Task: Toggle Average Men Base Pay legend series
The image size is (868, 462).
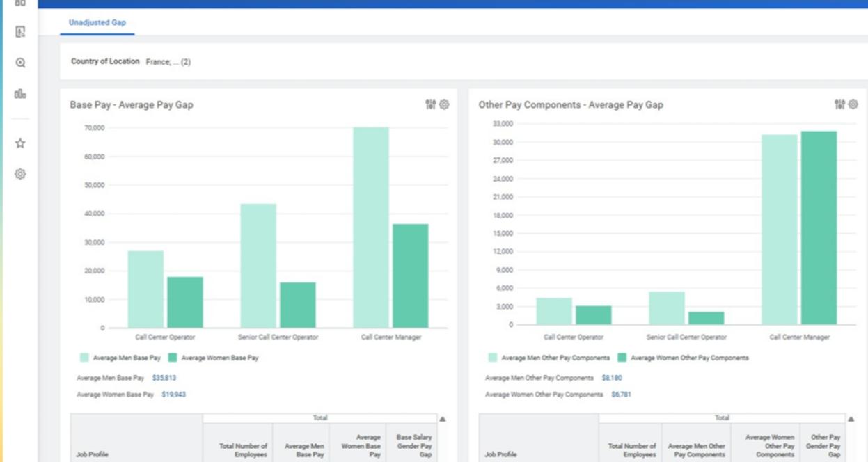Action: [x=120, y=358]
